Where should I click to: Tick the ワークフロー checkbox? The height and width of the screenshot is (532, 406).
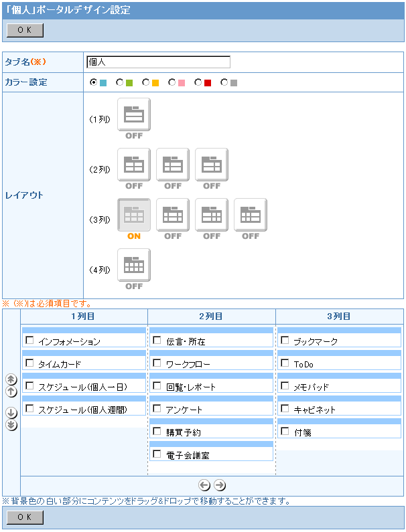tap(157, 363)
